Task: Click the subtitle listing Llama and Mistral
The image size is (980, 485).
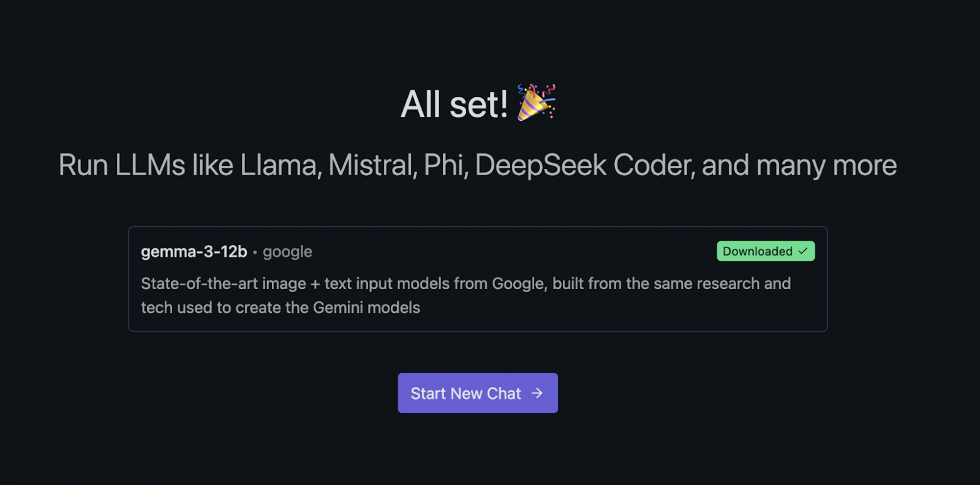Action: (477, 165)
